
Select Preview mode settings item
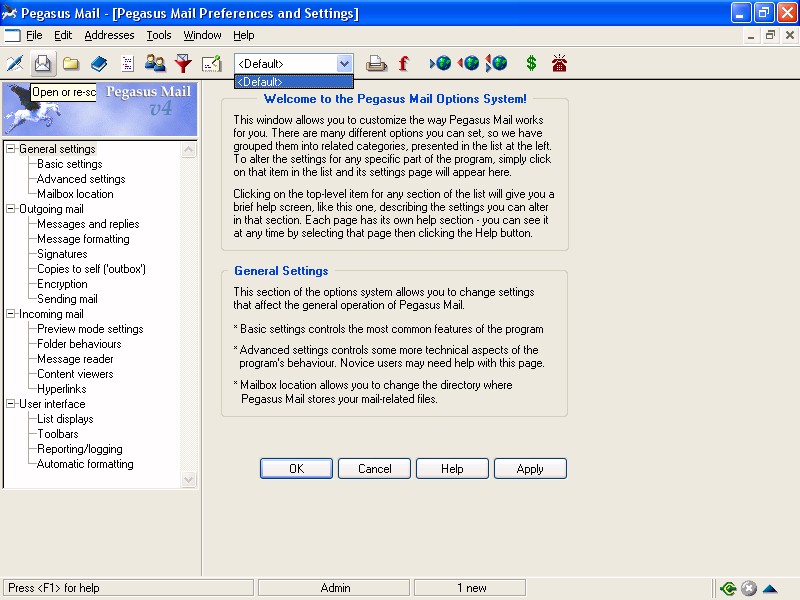[x=90, y=329]
